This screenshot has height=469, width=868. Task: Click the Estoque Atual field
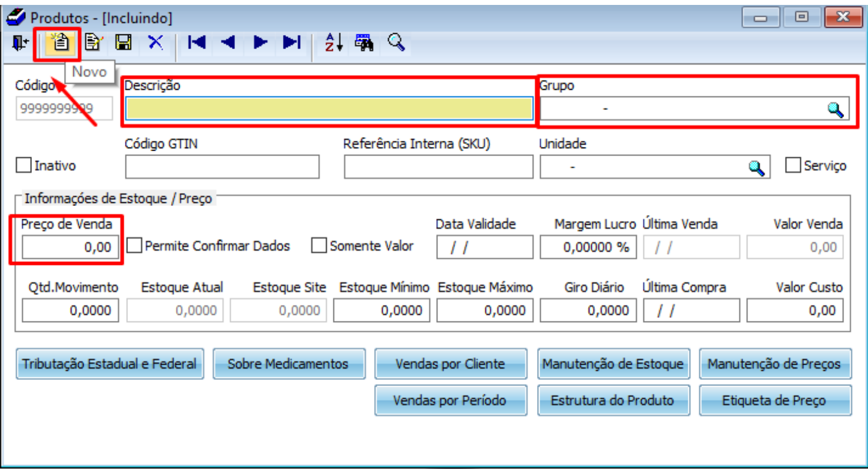(x=175, y=310)
